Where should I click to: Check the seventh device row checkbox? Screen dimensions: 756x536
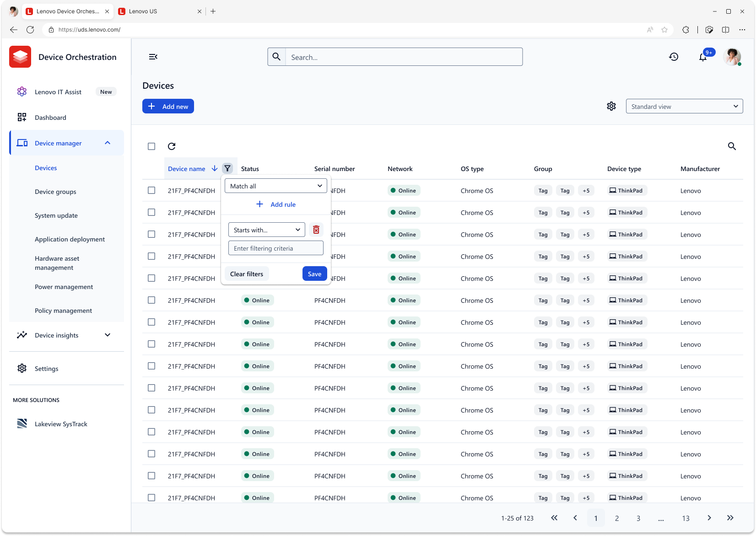point(151,322)
